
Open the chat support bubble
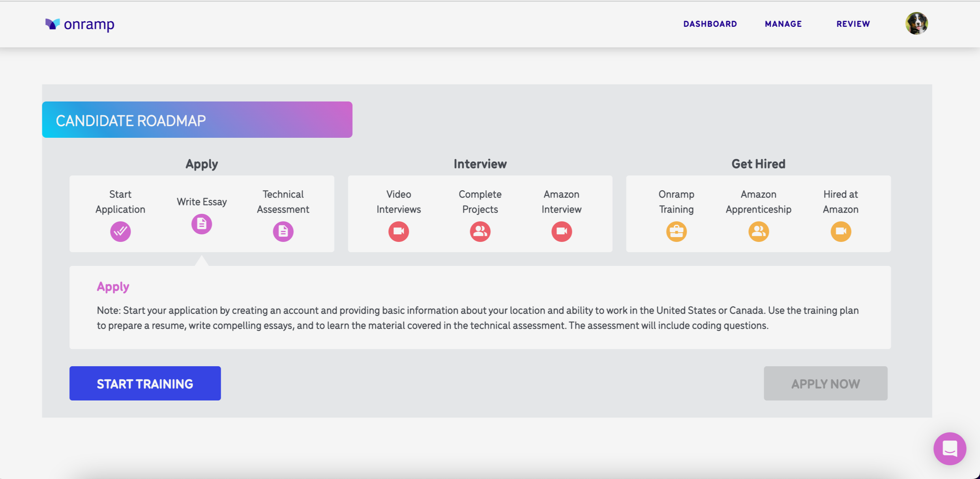(950, 449)
